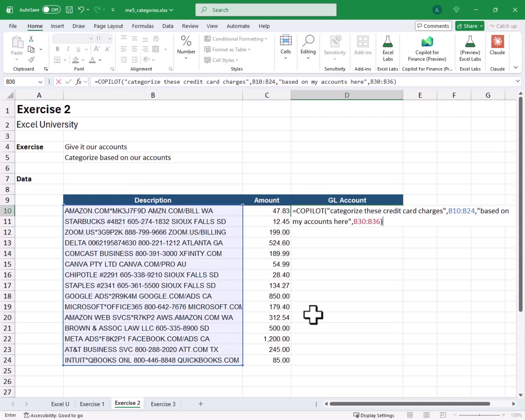Screen dimensions: 525x420
Task: Open Conditional Formatting dropdown
Action: 236,39
